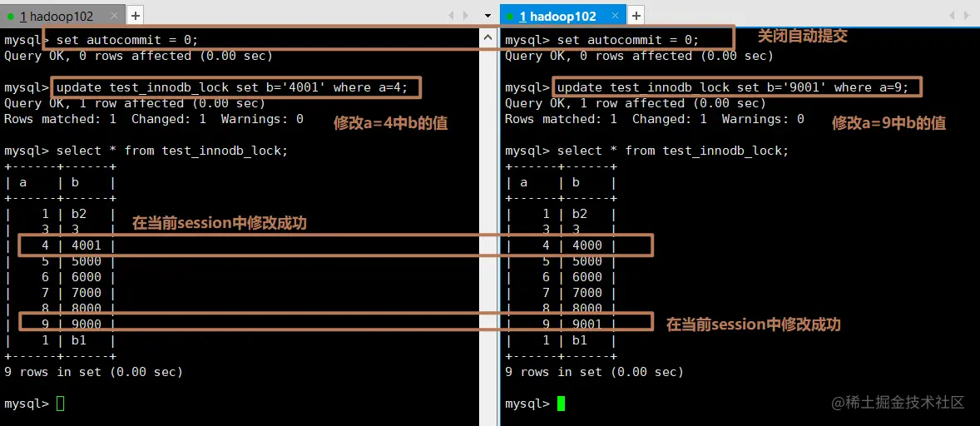Click '9 rows in set' in right terminal

tap(594, 372)
